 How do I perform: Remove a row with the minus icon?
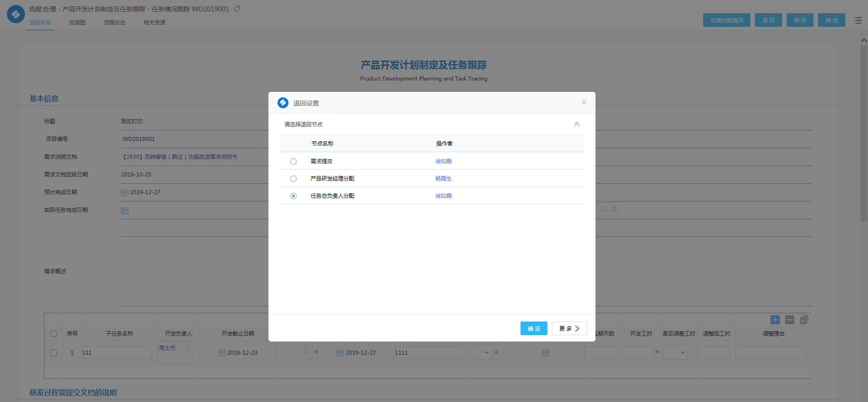click(789, 320)
